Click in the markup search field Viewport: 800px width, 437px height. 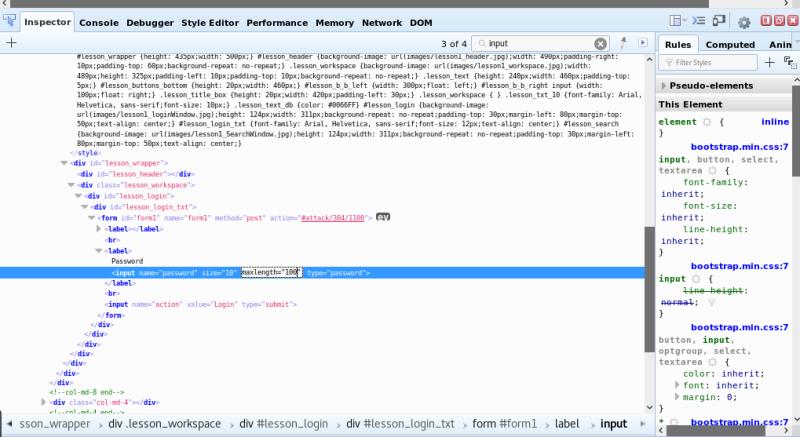[x=540, y=44]
